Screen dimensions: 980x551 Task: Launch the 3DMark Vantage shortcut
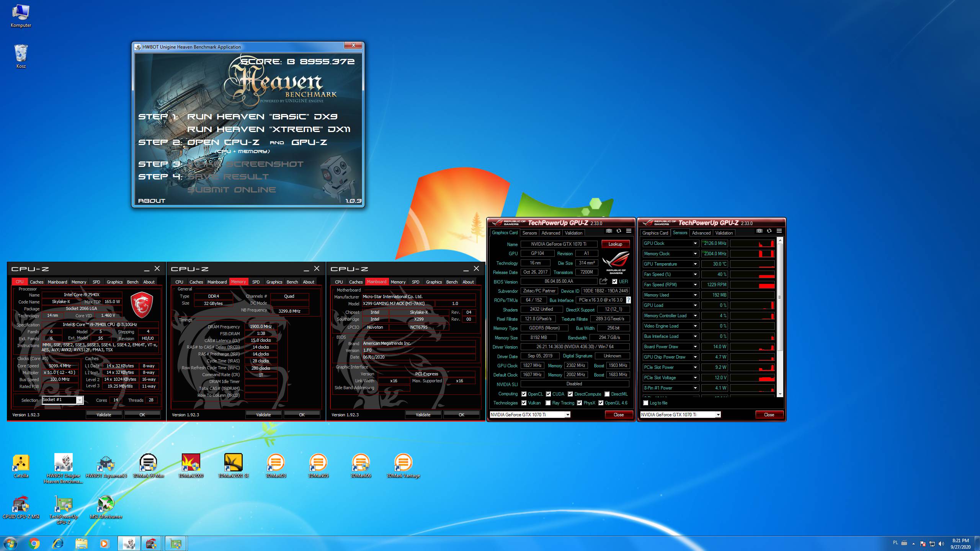[x=403, y=466]
